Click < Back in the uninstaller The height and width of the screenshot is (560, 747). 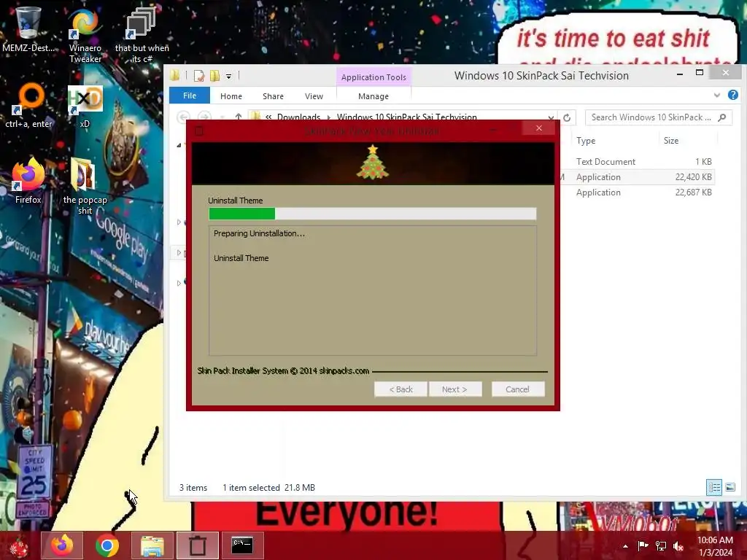[x=400, y=389]
